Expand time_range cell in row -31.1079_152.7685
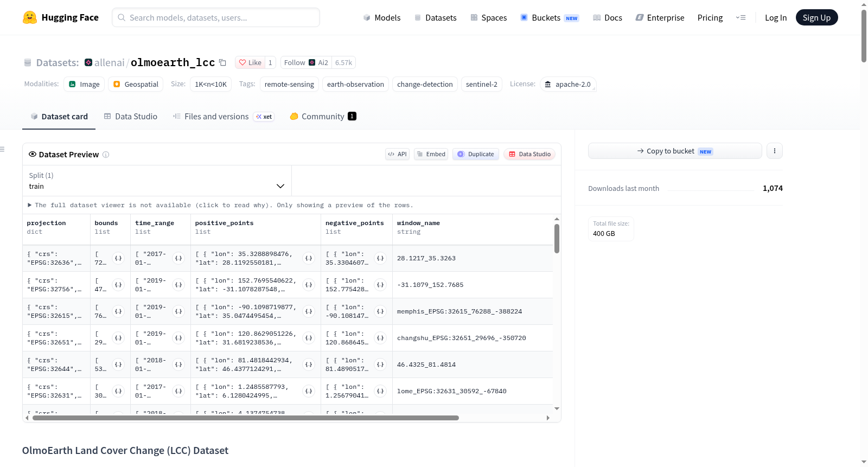The width and height of the screenshot is (868, 467). [178, 285]
